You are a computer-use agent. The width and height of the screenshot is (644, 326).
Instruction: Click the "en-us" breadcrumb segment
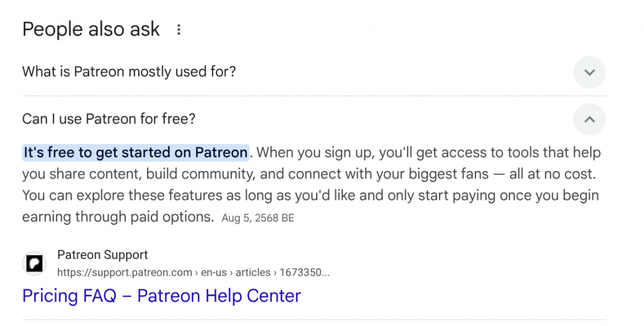point(214,273)
